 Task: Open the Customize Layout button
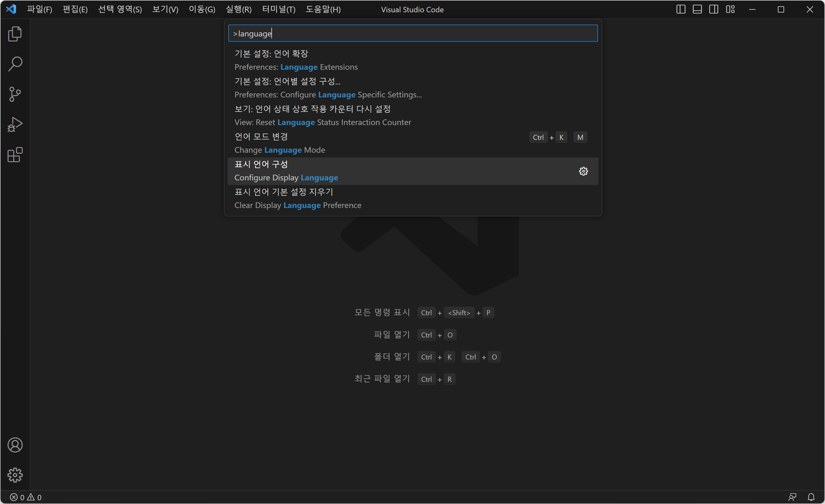coord(730,9)
